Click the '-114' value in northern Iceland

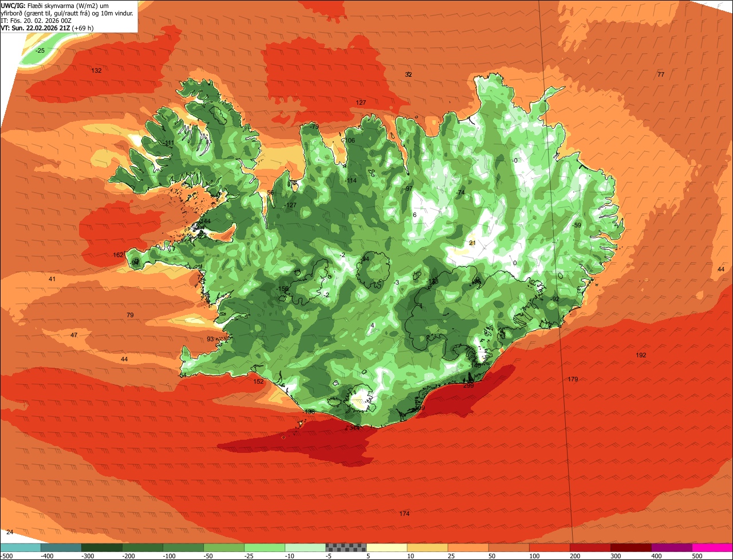point(351,181)
